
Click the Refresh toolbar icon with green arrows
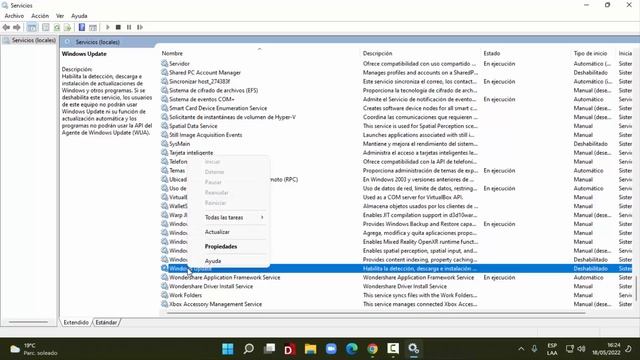point(57,27)
